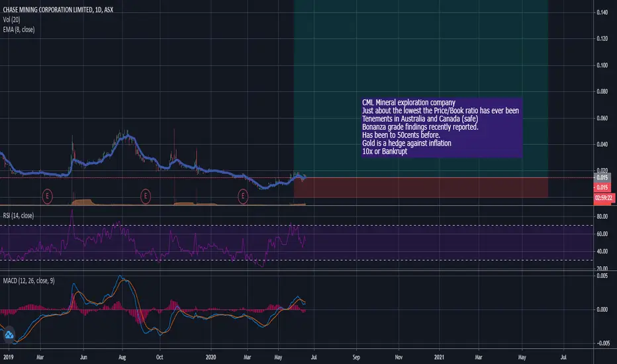Open the earnings marker between Mar and Jun 2019
Image resolution: width=617 pixels, height=364 pixels.
pos(47,196)
